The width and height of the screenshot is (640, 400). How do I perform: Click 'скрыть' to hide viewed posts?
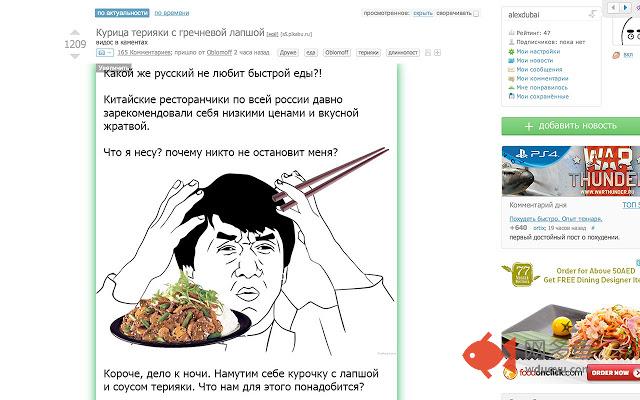[423, 13]
